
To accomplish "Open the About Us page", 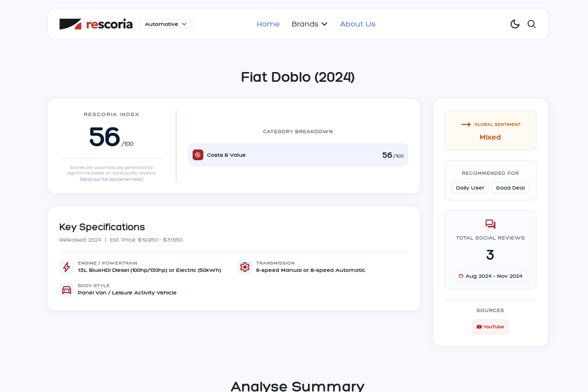I will pyautogui.click(x=358, y=24).
